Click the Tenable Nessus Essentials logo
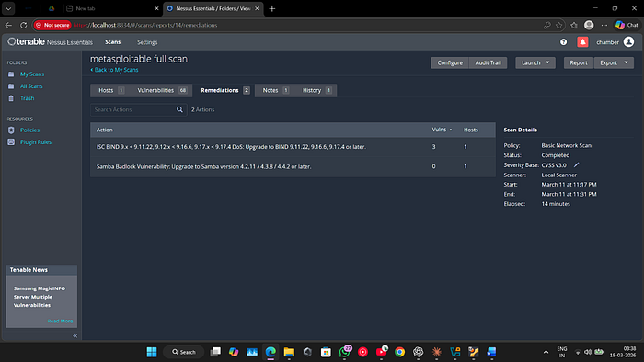Screen dimensions: 644x362 point(50,42)
